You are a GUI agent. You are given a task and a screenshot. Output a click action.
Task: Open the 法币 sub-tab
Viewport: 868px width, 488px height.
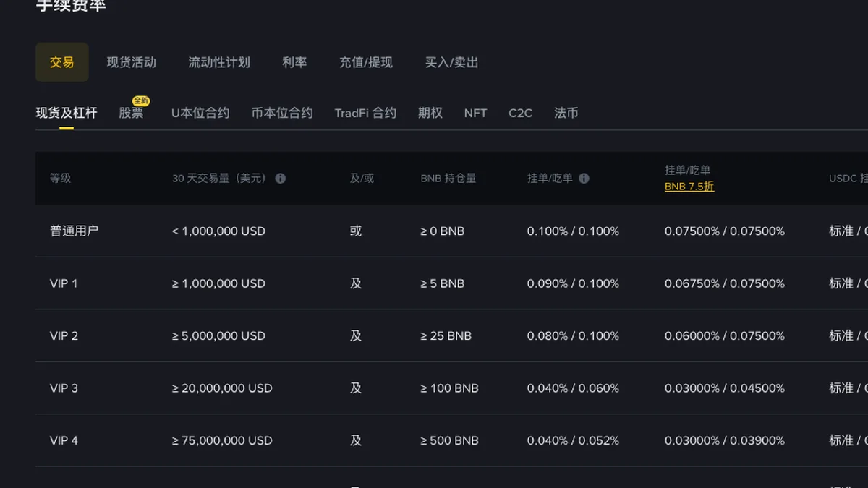point(566,113)
